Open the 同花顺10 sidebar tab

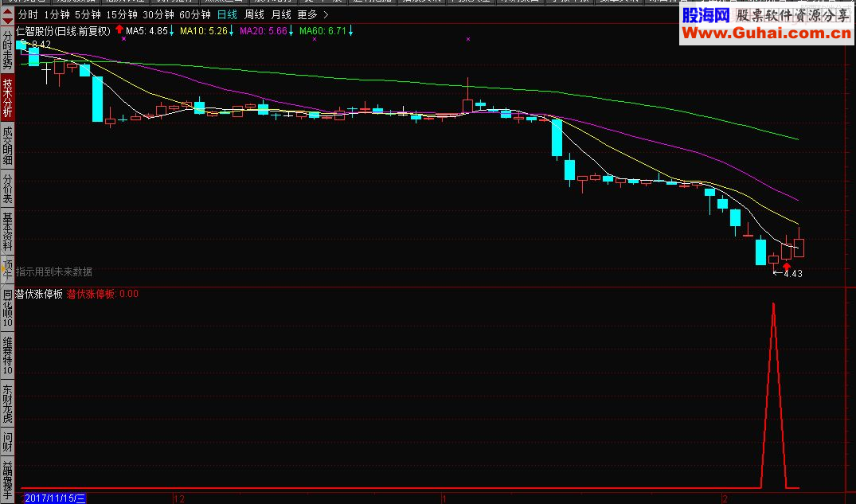pyautogui.click(x=7, y=308)
